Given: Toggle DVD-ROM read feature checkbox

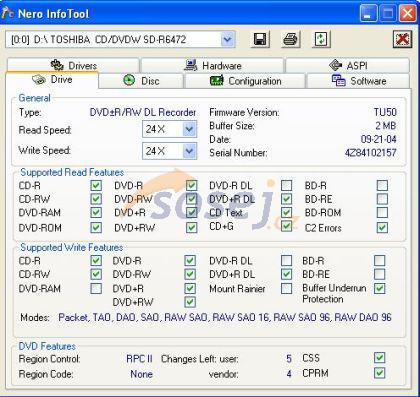Looking at the screenshot, I should (x=96, y=228).
